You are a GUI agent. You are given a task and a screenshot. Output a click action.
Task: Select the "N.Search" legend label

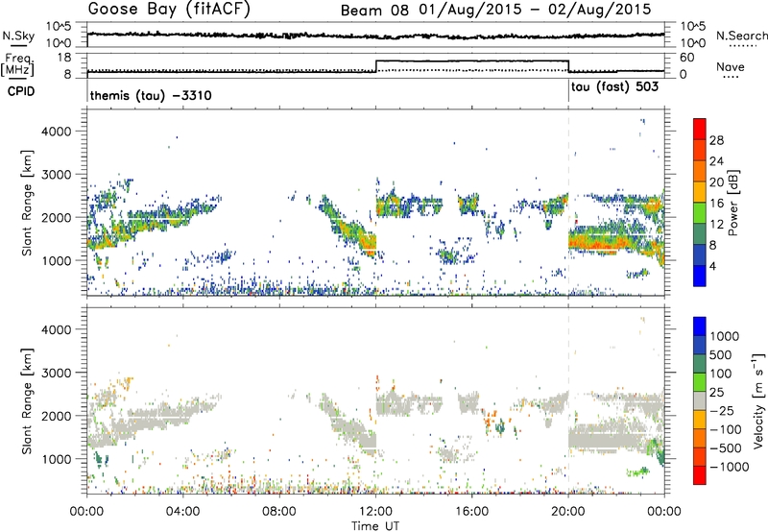[741, 36]
